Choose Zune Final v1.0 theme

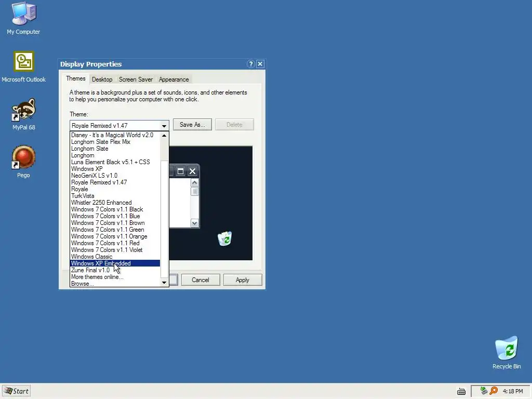coord(115,270)
